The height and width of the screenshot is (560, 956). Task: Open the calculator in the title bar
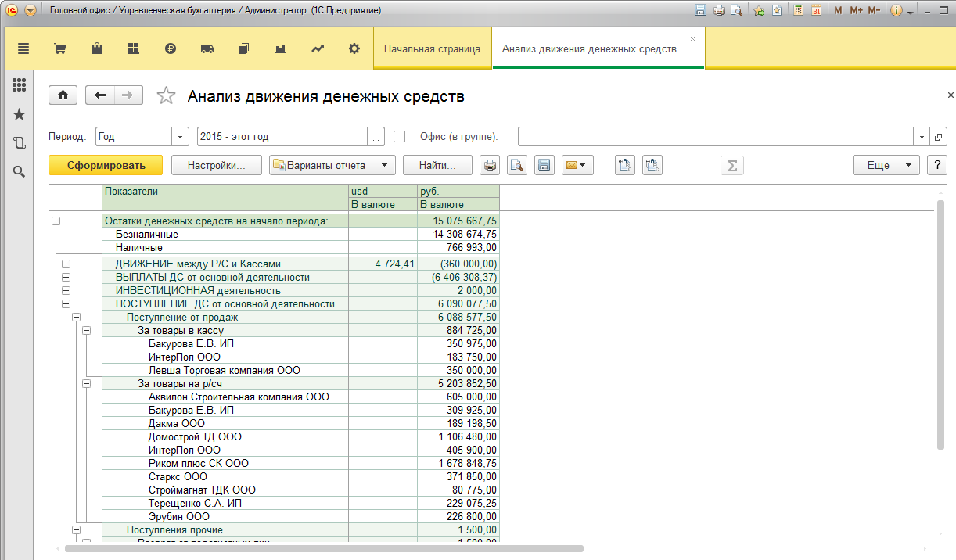798,11
